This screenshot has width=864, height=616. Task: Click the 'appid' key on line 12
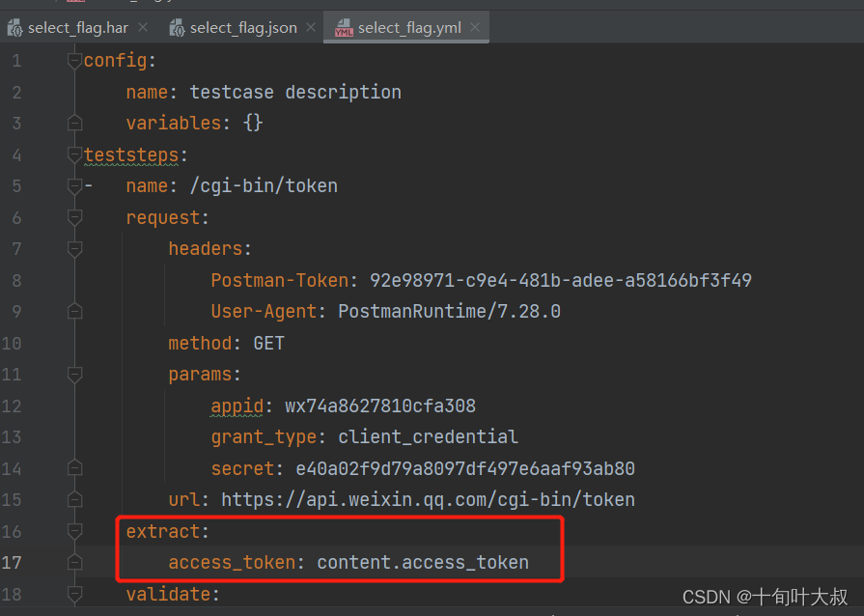tap(237, 406)
